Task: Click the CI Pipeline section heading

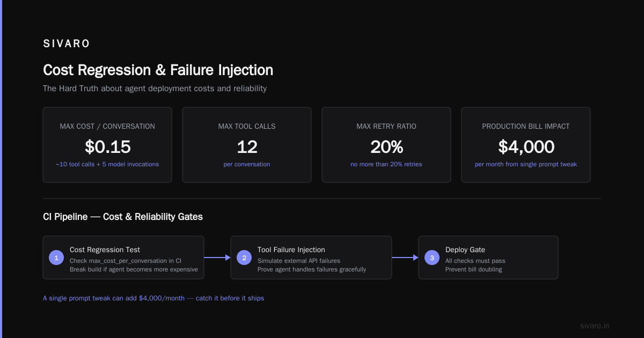Action: tap(123, 217)
